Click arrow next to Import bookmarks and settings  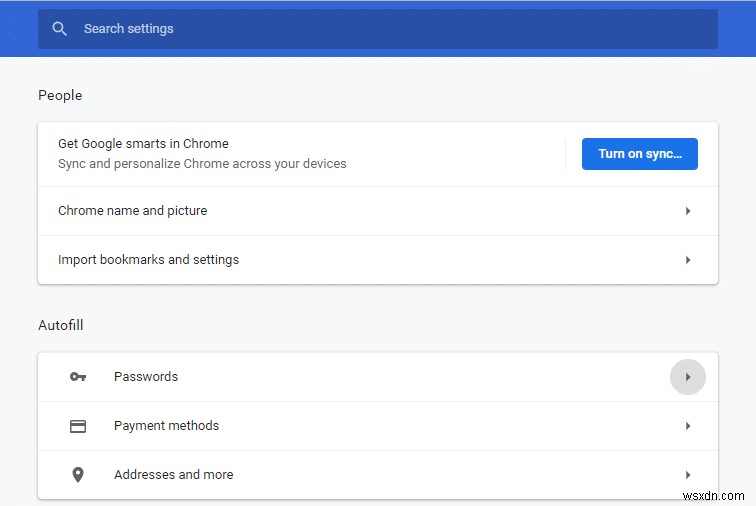click(x=688, y=260)
